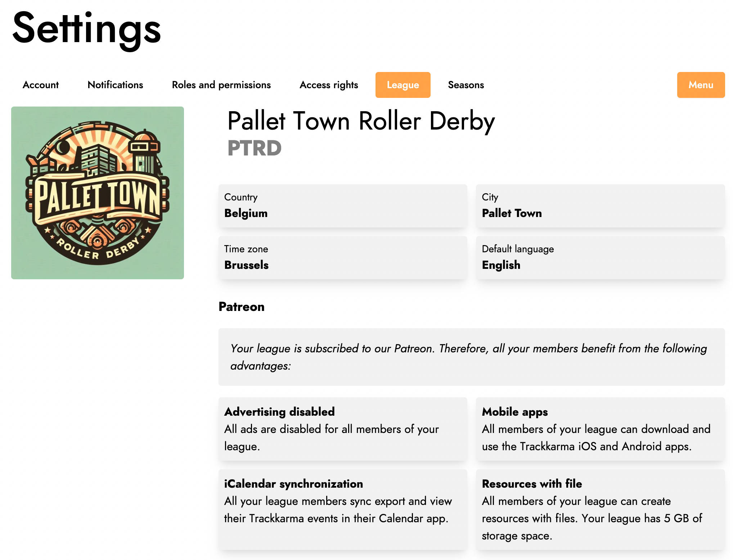Click the PTRD league abbreviation
Viewport: 733px width, 560px height.
[x=255, y=148]
